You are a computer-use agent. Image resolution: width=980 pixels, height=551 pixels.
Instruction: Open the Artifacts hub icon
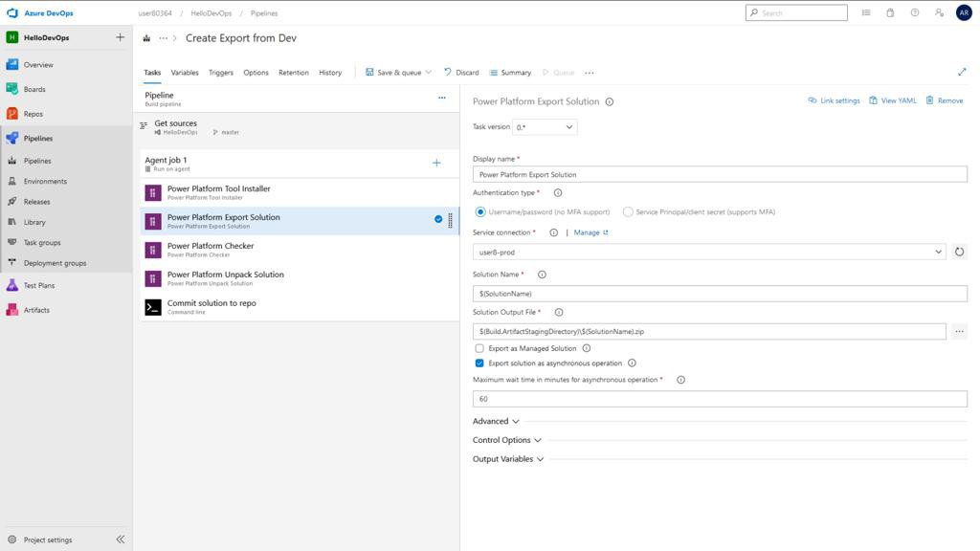click(12, 310)
